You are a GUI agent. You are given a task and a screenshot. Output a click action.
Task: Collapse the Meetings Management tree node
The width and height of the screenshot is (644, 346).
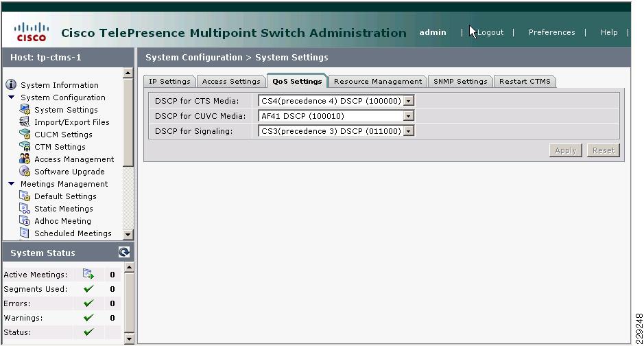click(x=12, y=184)
